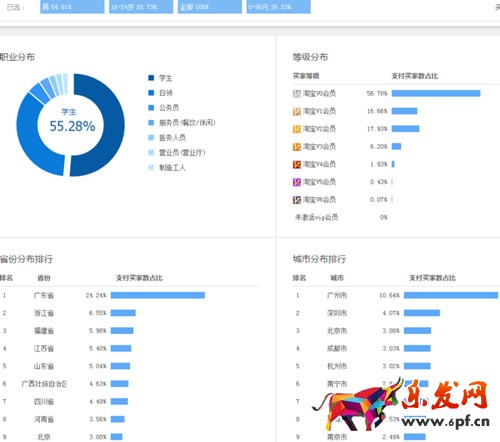This screenshot has width=500, height=442.
Task: Click the 淘宝V6会员 level icon
Action: (x=297, y=200)
